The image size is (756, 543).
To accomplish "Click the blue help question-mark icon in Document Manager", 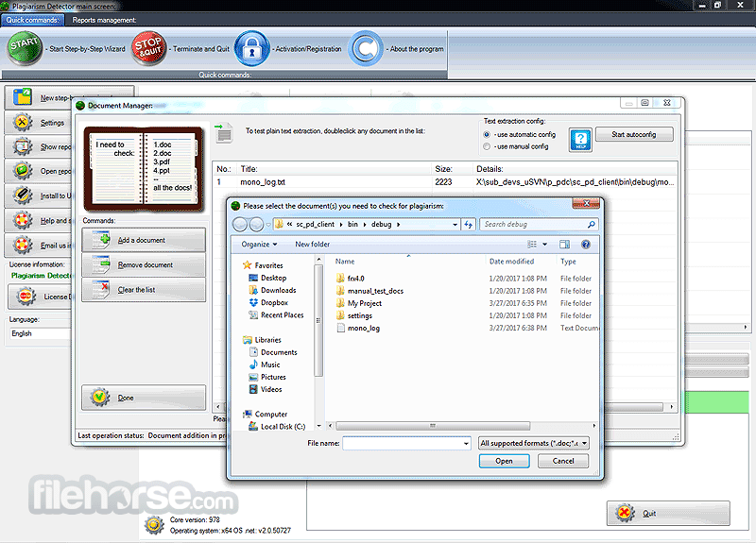I will pos(580,140).
